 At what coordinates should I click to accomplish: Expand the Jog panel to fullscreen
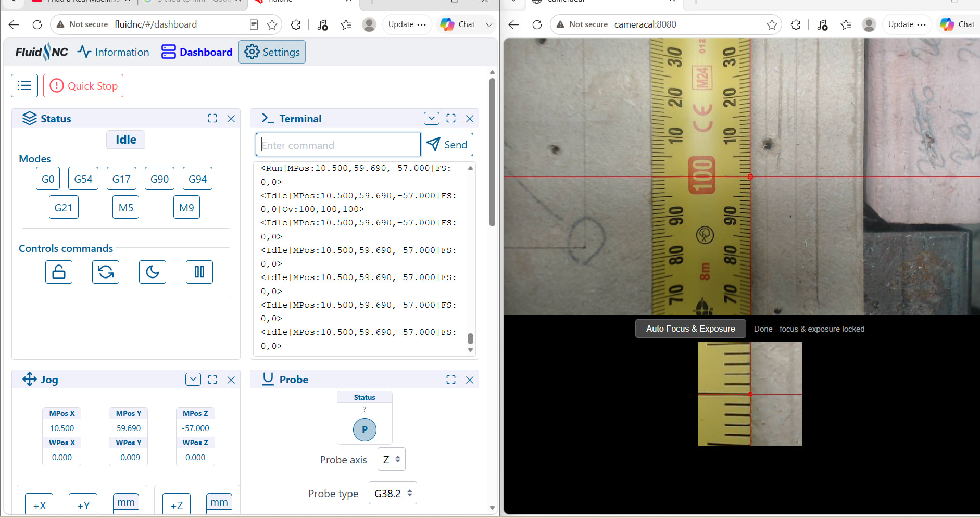[x=212, y=380]
